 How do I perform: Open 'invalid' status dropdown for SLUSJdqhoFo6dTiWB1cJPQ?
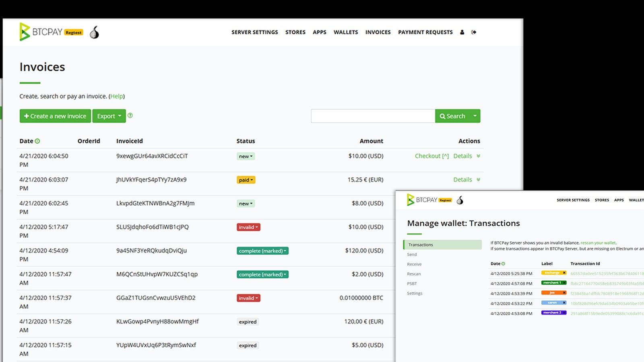point(248,227)
